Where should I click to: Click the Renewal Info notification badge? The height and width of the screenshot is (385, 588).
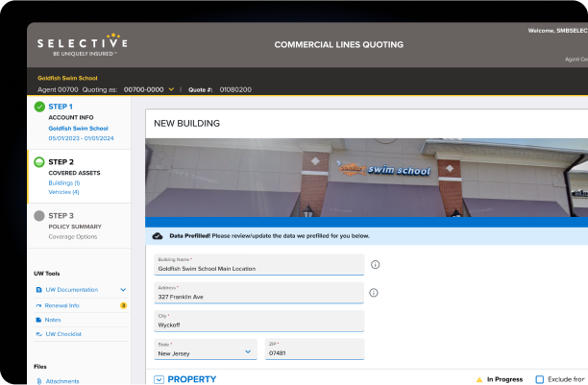(x=123, y=305)
